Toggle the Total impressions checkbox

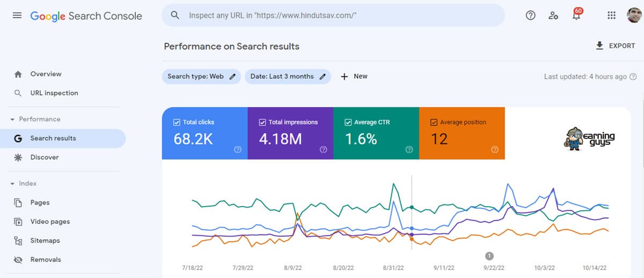coord(262,122)
